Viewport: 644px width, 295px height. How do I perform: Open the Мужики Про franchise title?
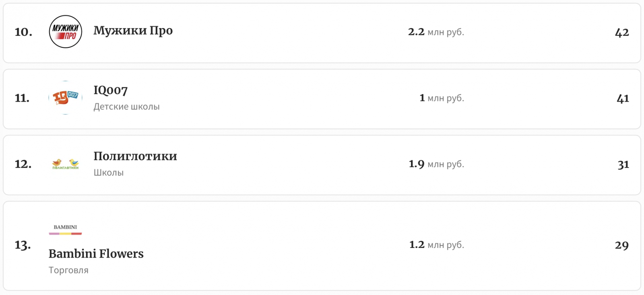[x=133, y=31]
